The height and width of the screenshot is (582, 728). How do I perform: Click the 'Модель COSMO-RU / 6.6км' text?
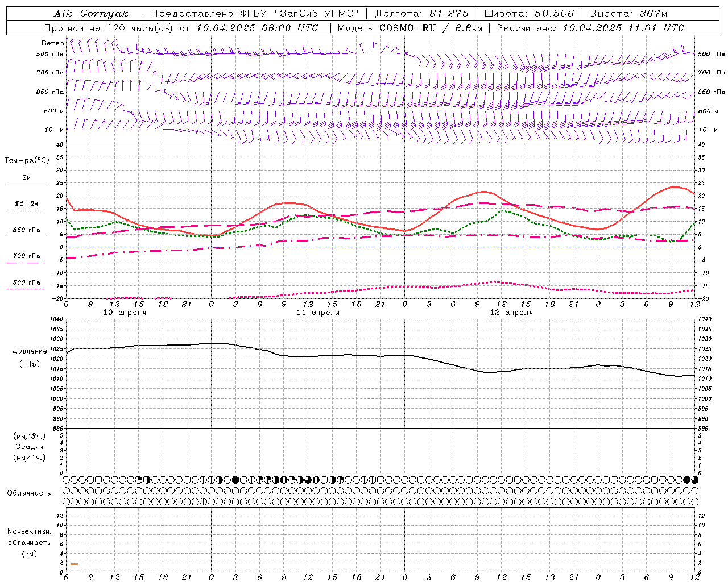pos(409,28)
